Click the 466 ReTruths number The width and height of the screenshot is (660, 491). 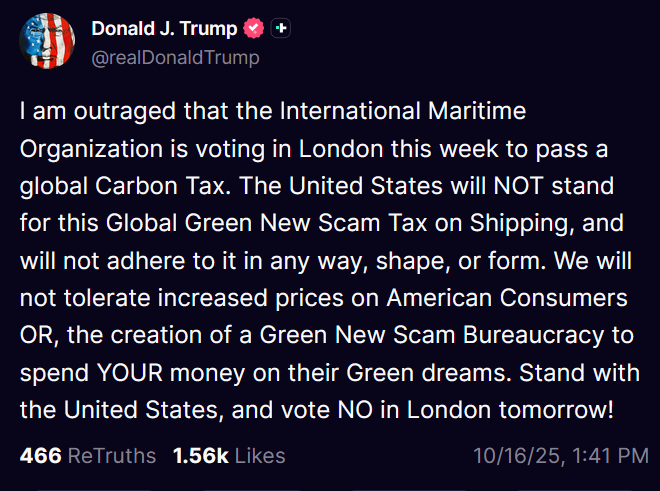point(39,456)
